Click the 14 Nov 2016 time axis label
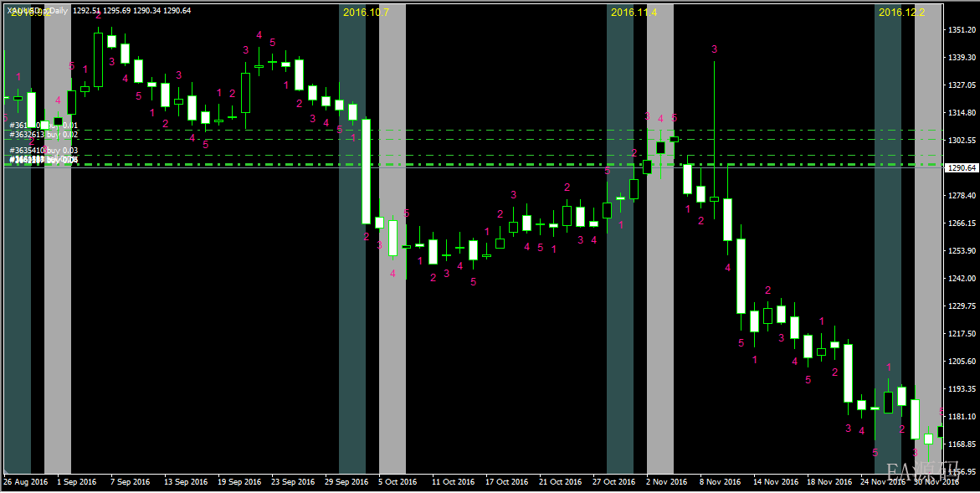980x493 pixels. 775,482
